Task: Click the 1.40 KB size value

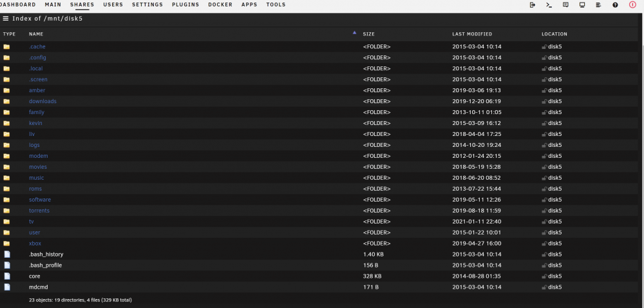Action: [x=374, y=255]
